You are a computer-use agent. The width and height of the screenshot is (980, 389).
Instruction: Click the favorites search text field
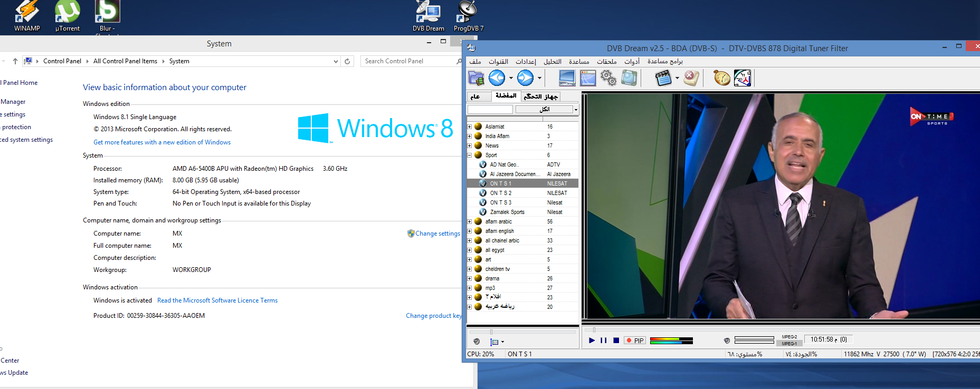[x=490, y=110]
